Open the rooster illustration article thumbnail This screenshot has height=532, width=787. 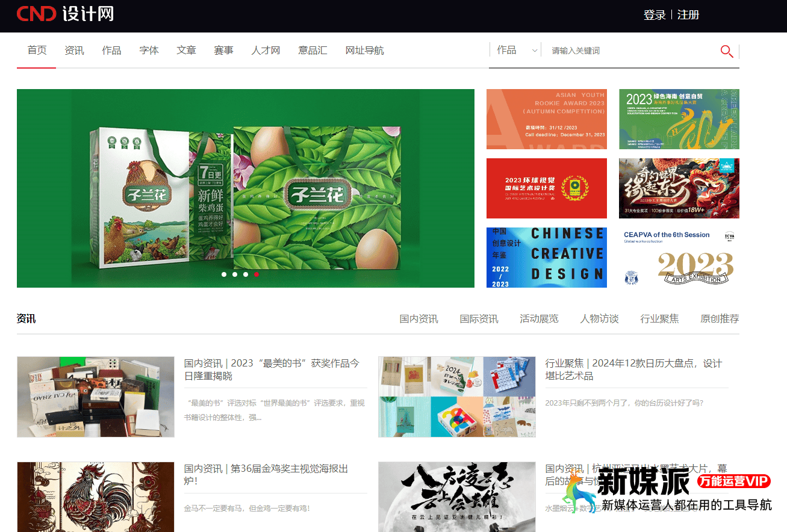tap(95, 496)
